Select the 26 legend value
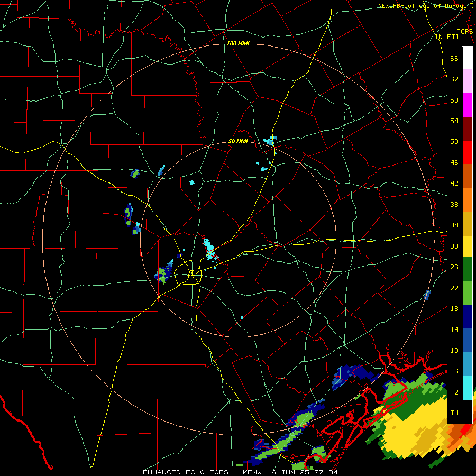 pyautogui.click(x=454, y=267)
